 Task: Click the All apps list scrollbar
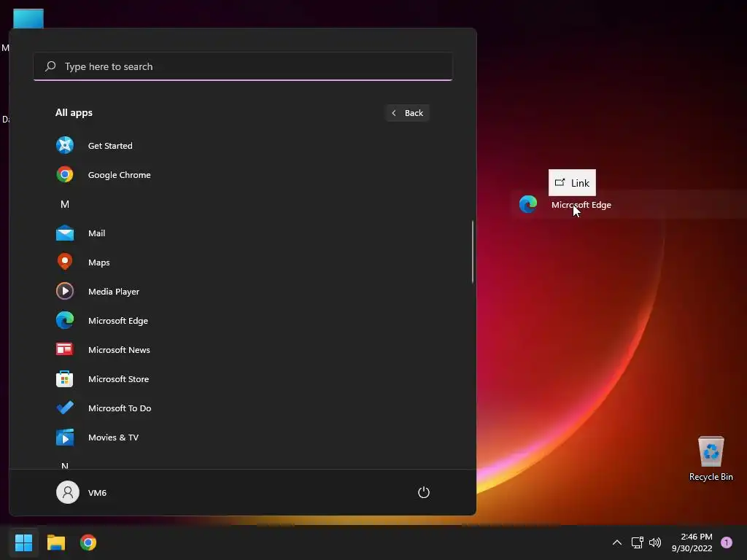[x=473, y=252]
